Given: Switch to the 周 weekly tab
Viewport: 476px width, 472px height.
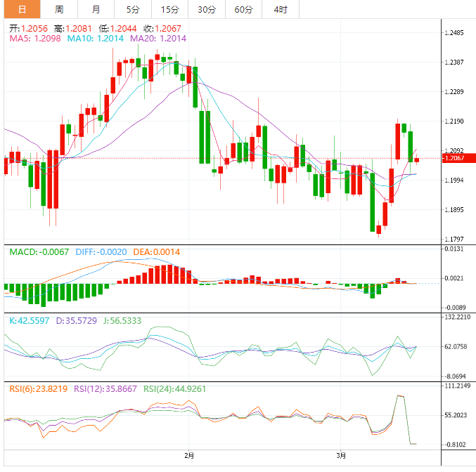Looking at the screenshot, I should click(x=59, y=9).
